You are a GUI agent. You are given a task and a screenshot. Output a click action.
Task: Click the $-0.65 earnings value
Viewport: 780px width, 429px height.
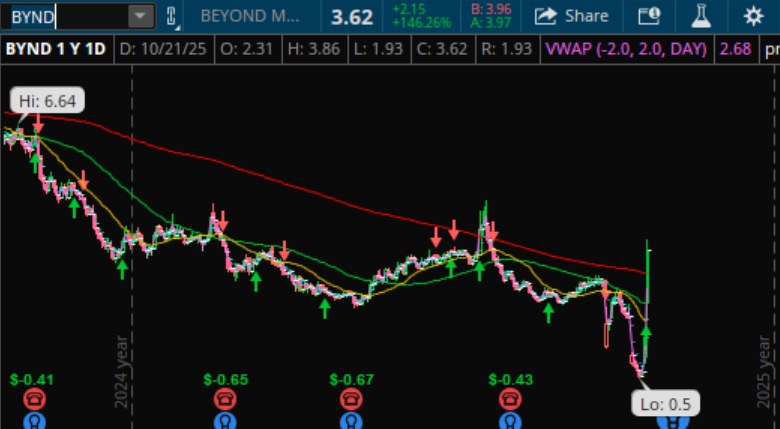225,380
